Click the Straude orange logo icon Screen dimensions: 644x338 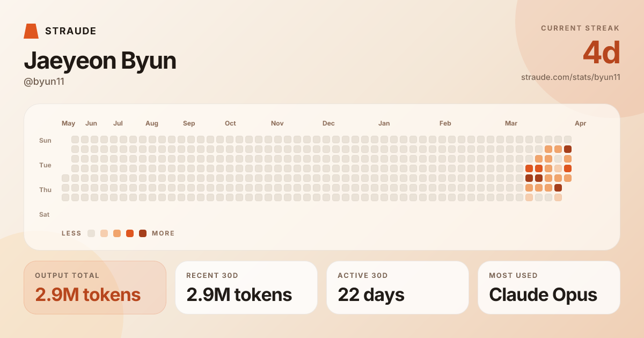[x=31, y=31]
